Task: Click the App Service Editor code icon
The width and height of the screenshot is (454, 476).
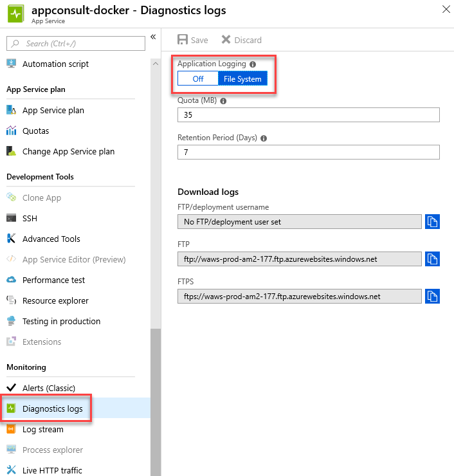Action: pyautogui.click(x=11, y=259)
